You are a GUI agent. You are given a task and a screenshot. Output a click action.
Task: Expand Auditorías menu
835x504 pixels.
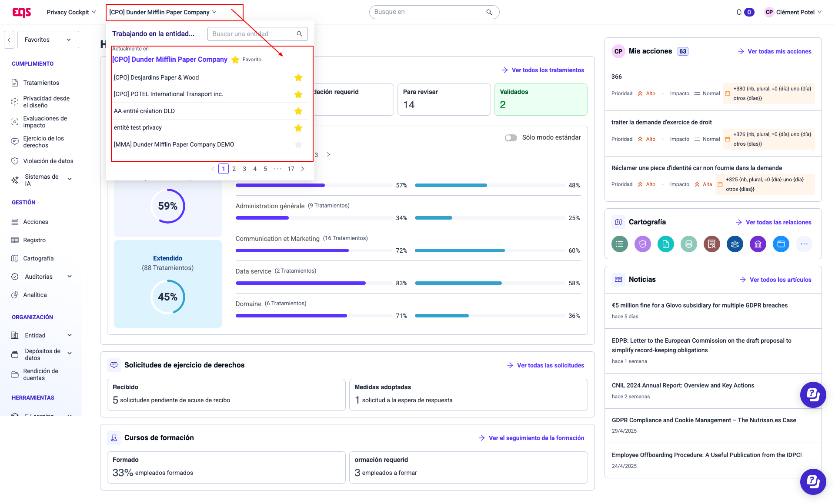tap(70, 277)
